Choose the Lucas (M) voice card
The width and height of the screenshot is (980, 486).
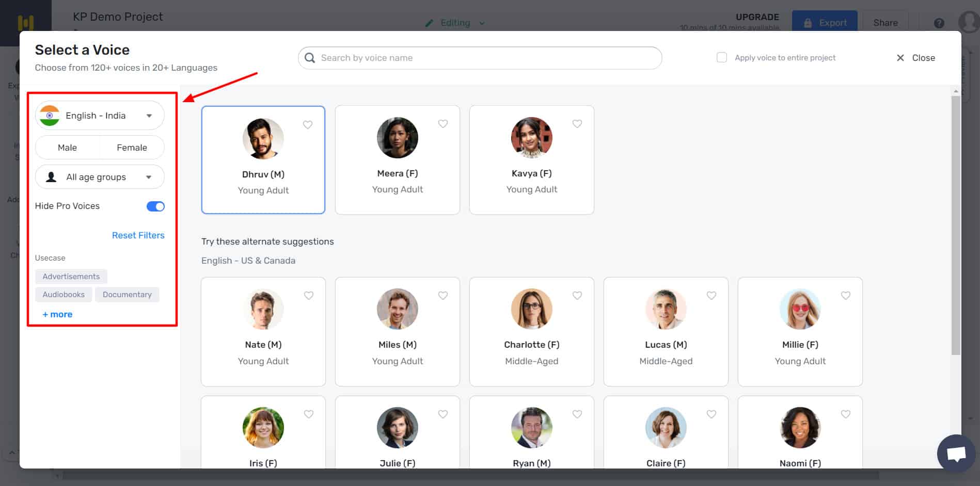click(x=666, y=332)
